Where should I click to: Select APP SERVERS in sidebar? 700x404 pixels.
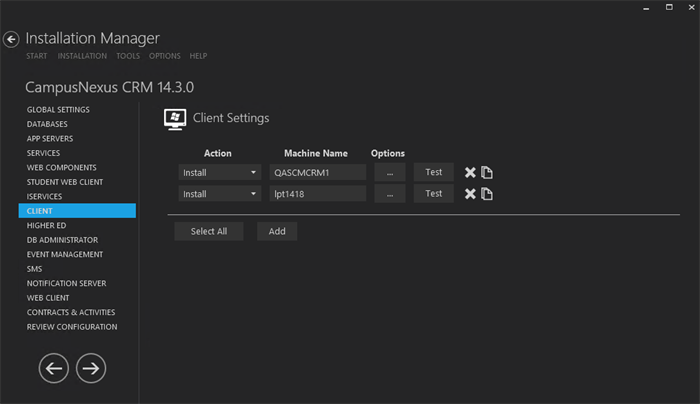pos(50,138)
